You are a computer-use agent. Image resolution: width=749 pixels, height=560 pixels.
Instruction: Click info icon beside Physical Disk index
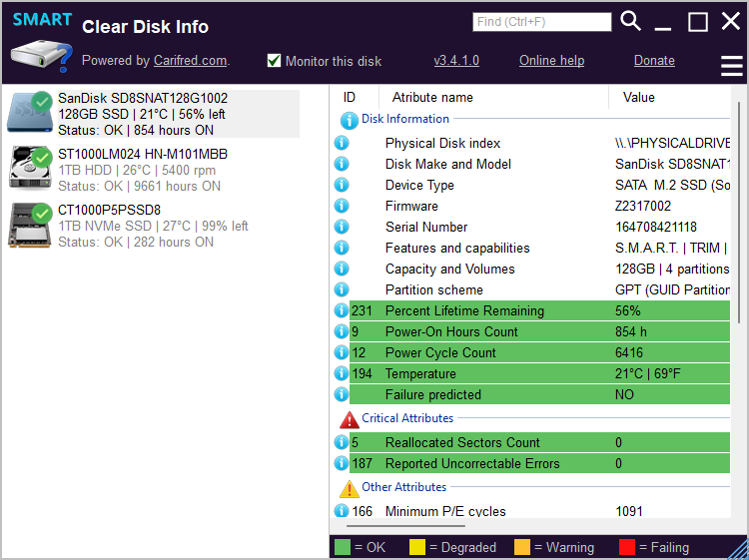click(342, 143)
